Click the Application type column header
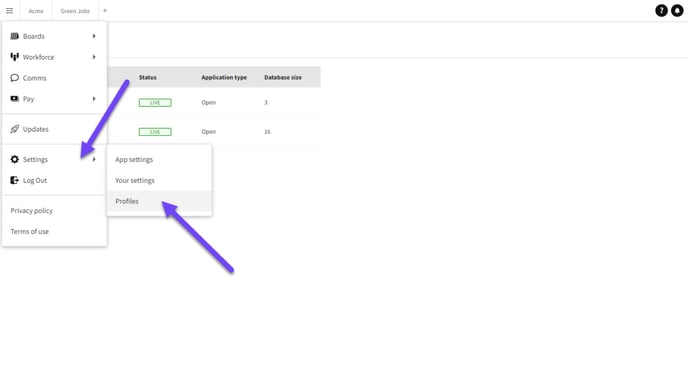Viewport: 688px width, 391px height. pyautogui.click(x=224, y=77)
